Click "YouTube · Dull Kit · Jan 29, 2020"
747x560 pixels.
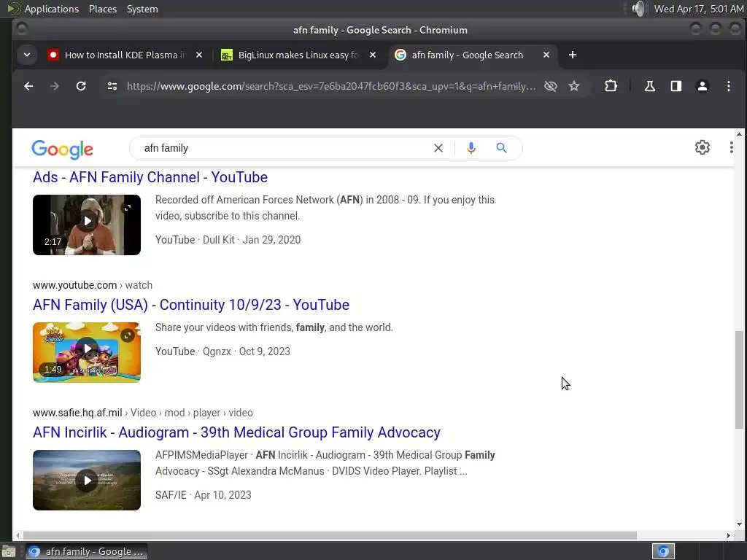[228, 240]
